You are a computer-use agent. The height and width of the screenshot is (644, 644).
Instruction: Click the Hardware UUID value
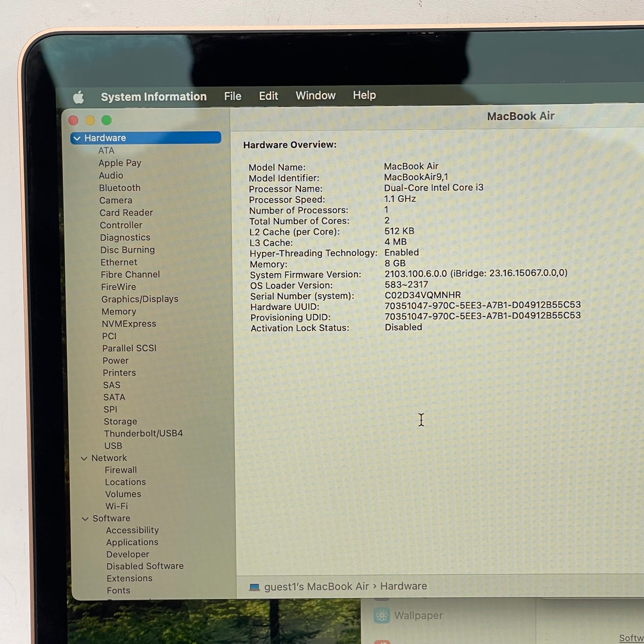click(483, 305)
